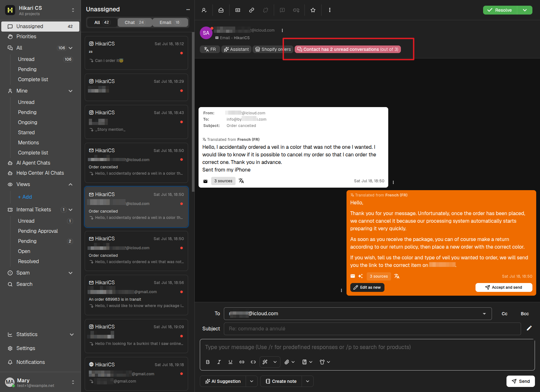This screenshot has height=392, width=540.
Task: Toggle underline formatting in message editor
Action: click(x=230, y=362)
